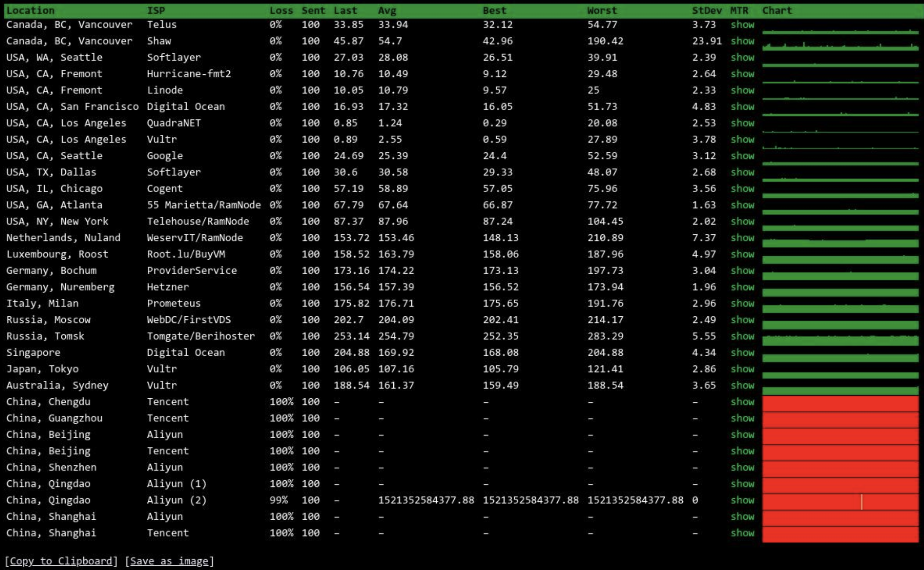
Task: Open MTR for Chicago Cogent row
Action: click(742, 189)
